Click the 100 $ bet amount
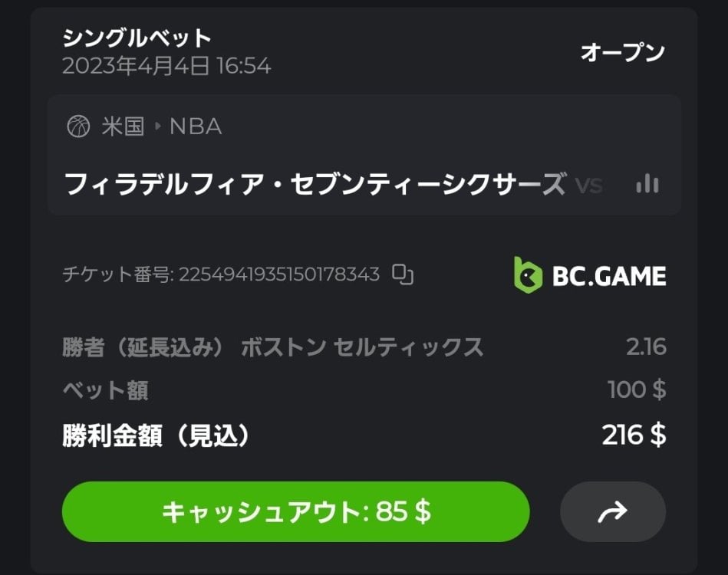Viewport: 728px width, 575px height. click(x=636, y=389)
